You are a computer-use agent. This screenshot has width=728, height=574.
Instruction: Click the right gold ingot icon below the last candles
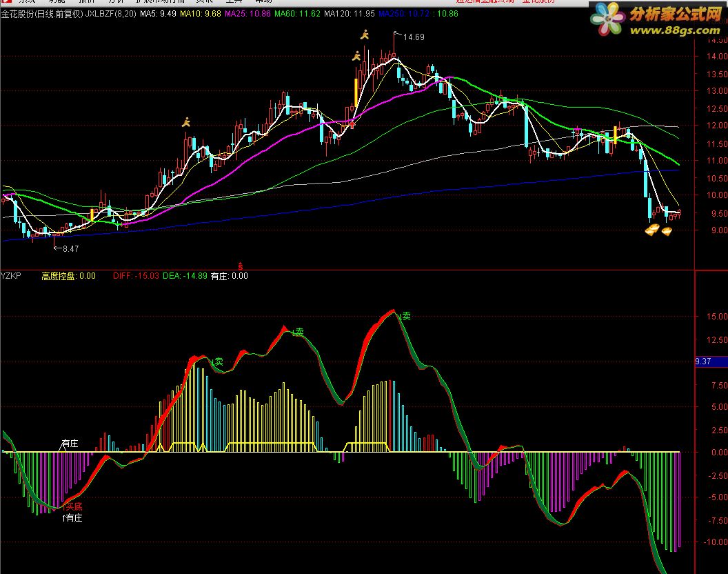[667, 231]
